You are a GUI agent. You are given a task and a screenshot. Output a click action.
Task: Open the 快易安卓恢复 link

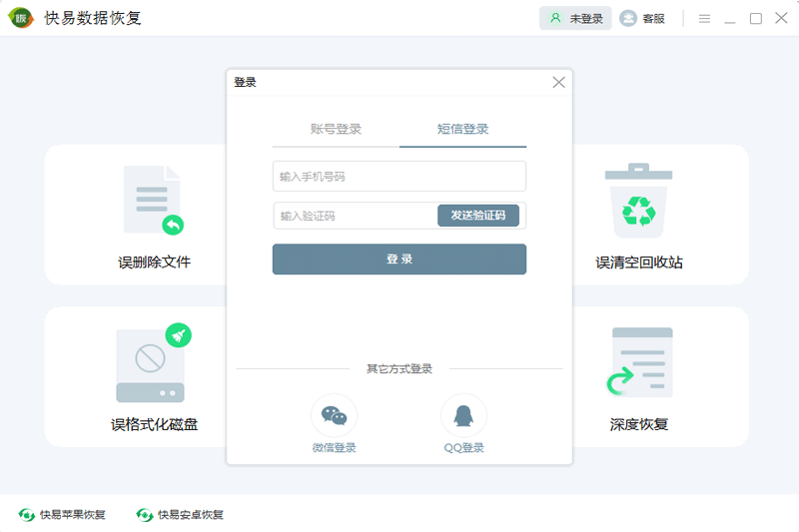click(x=180, y=515)
